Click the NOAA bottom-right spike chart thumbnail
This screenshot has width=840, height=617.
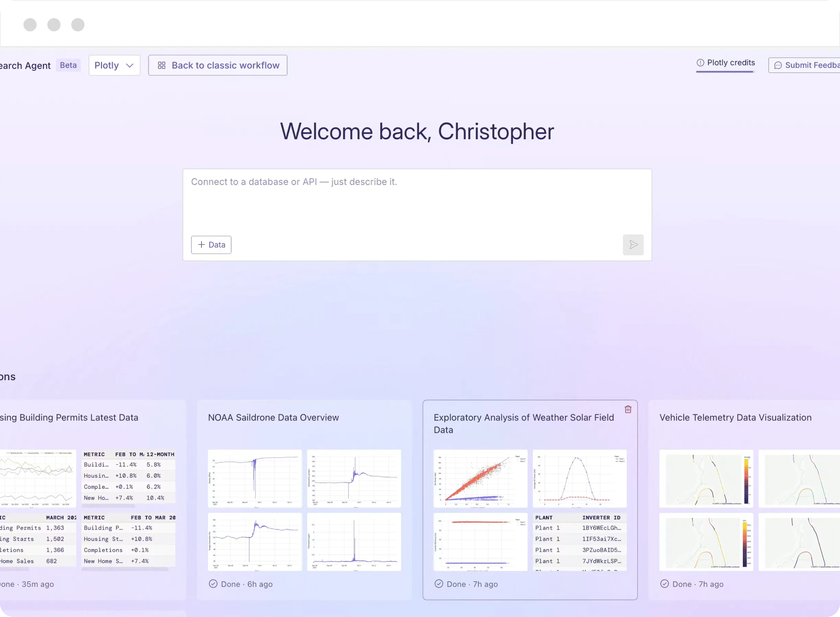[x=354, y=542]
